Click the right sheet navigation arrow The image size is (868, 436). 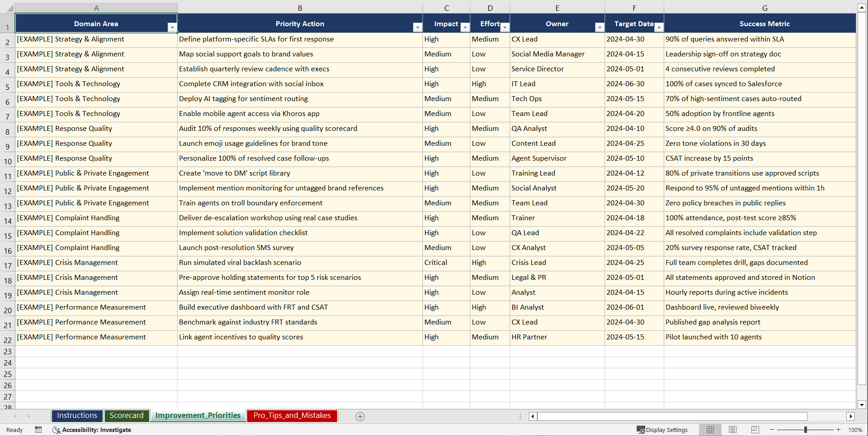[x=29, y=417]
